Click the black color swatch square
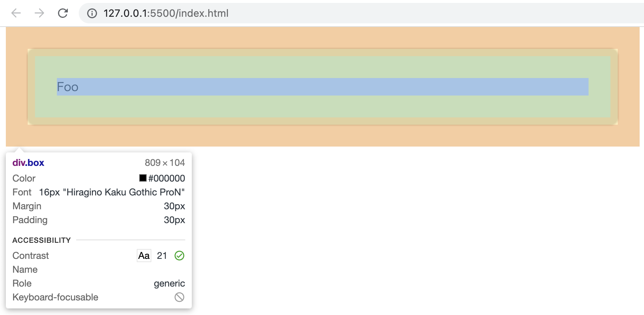The width and height of the screenshot is (644, 315). pos(143,178)
